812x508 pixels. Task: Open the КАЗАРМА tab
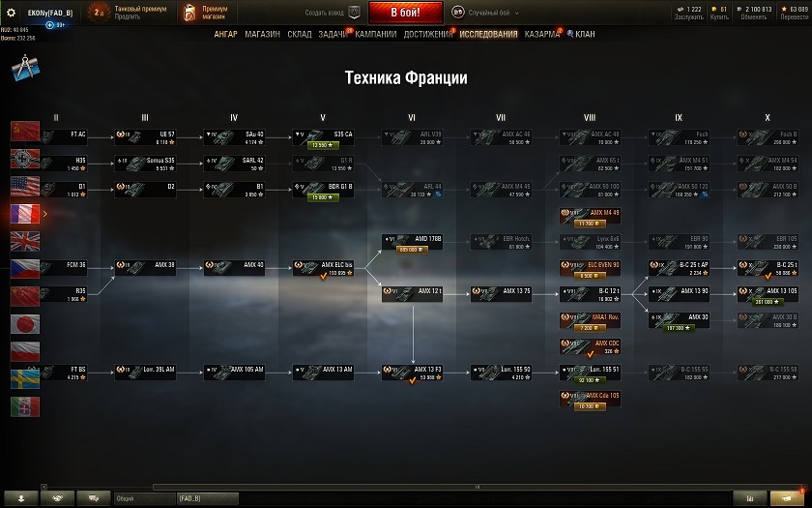point(541,34)
